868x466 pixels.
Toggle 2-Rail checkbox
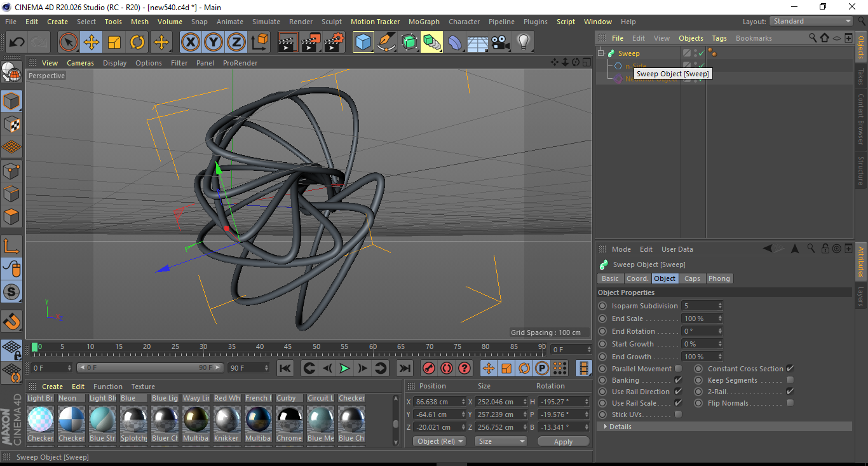pyautogui.click(x=790, y=392)
